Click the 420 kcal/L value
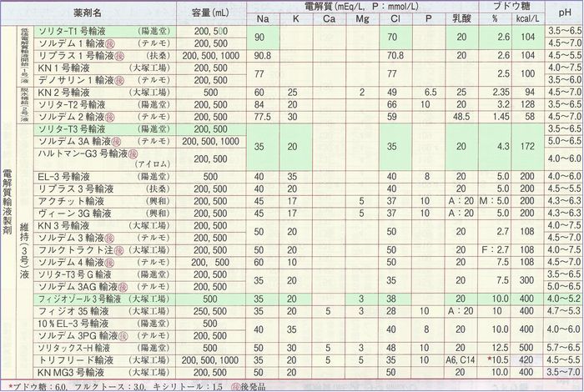584x392 pixels. [526, 360]
